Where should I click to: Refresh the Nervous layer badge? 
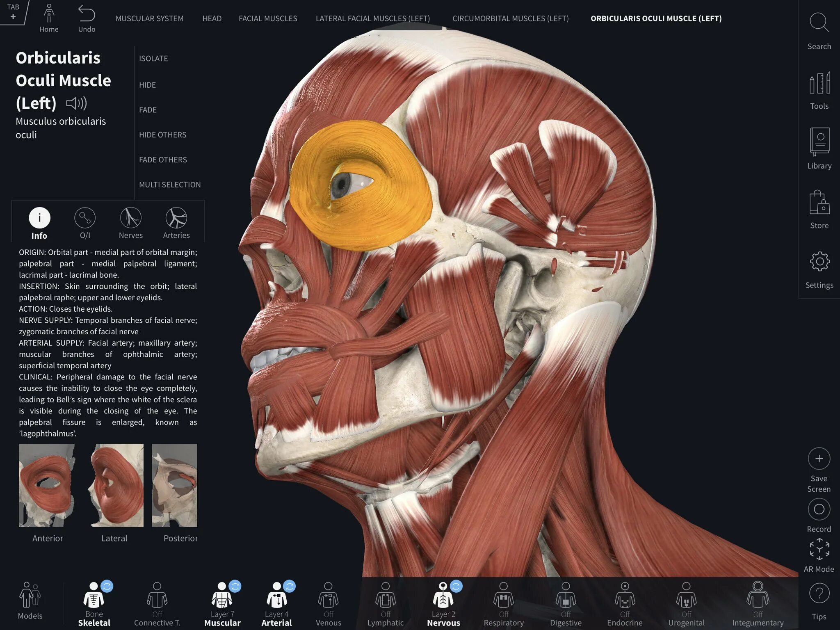coord(456,586)
